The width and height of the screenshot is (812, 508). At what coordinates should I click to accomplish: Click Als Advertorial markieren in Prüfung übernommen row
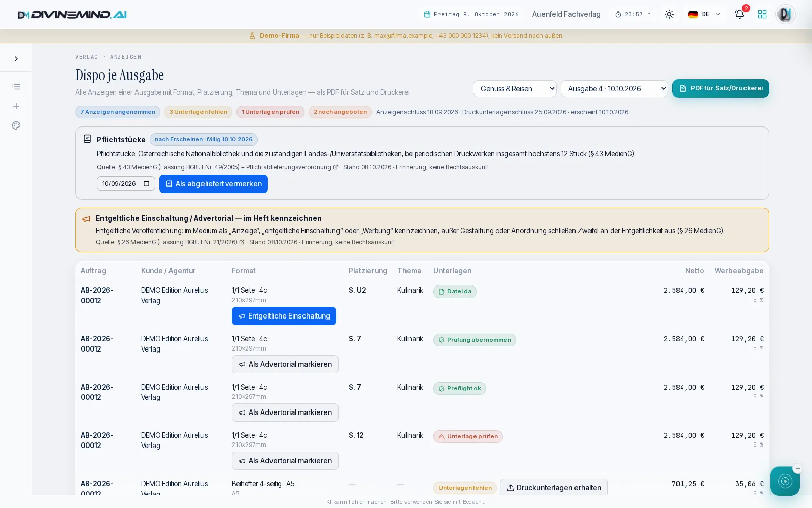tap(285, 364)
